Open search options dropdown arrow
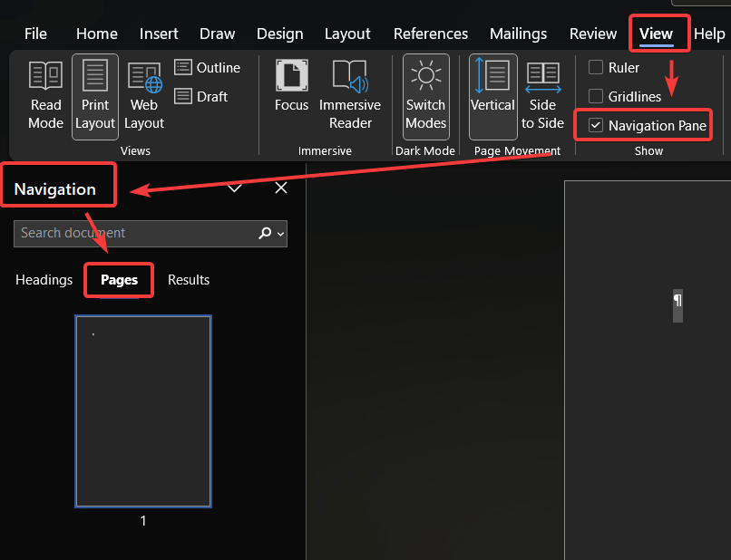The height and width of the screenshot is (560, 731). [280, 234]
